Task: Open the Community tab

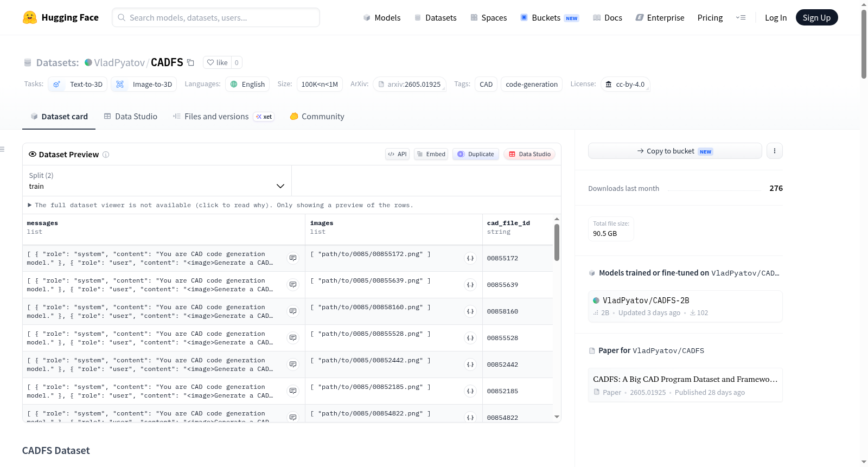Action: (317, 116)
